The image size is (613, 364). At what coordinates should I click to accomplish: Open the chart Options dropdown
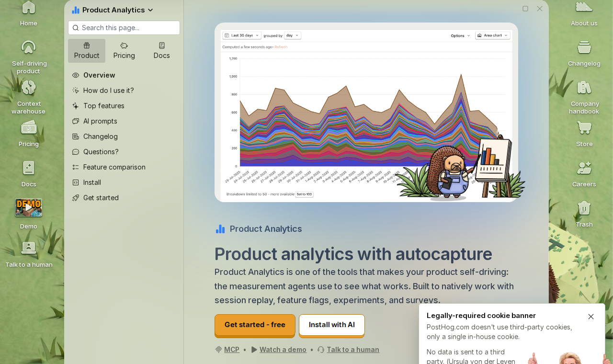point(460,35)
